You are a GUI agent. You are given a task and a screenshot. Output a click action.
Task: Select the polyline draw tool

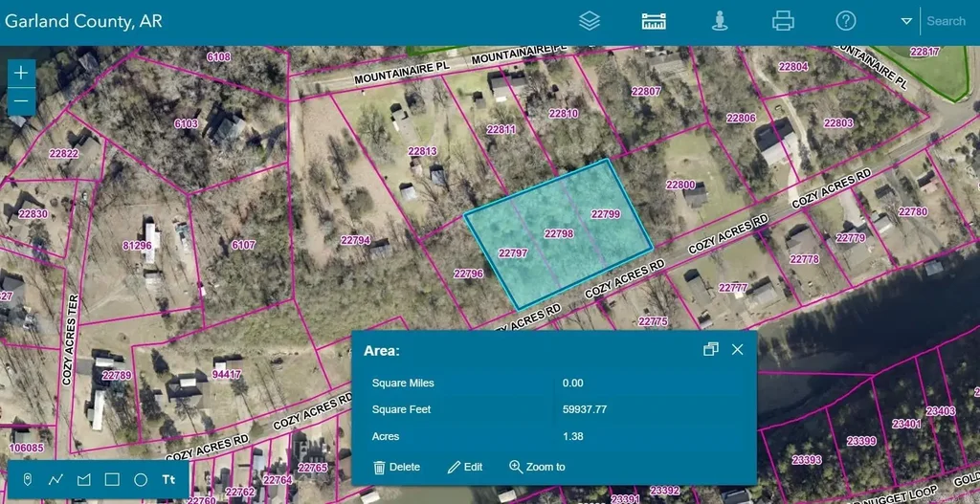[x=56, y=479]
